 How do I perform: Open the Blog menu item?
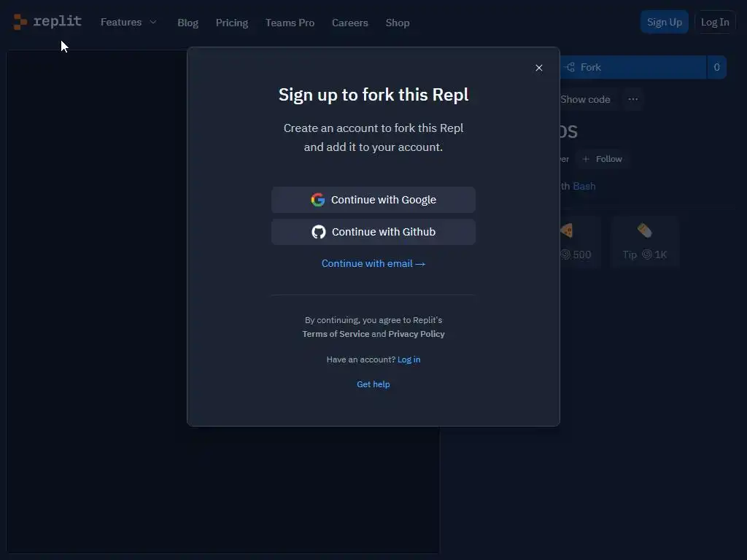tap(187, 23)
